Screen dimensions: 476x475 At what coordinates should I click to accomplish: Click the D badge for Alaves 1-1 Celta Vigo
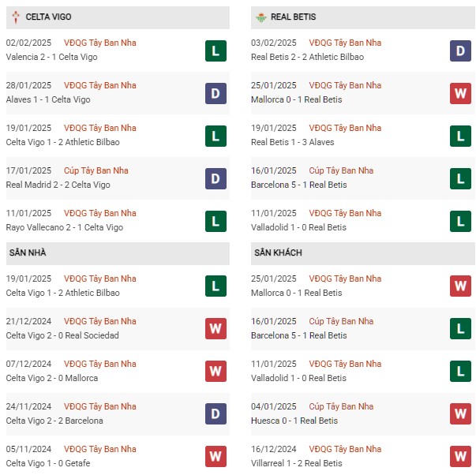click(216, 93)
